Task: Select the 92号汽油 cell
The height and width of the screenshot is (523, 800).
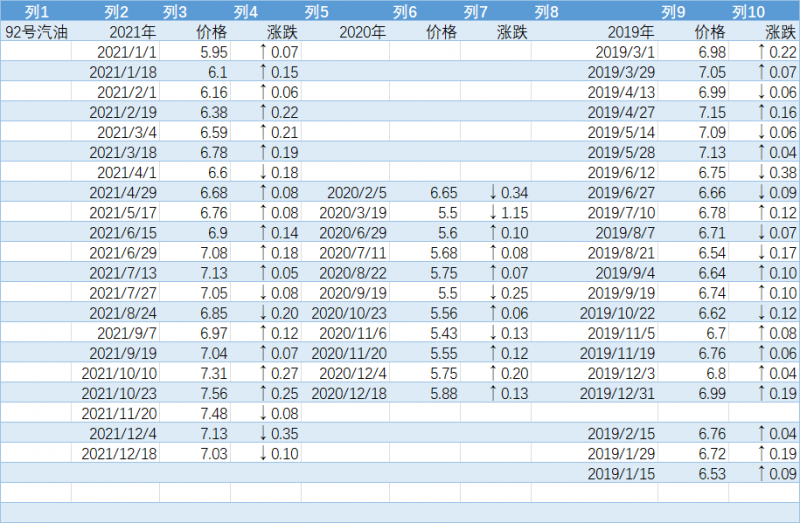Action: [x=36, y=31]
